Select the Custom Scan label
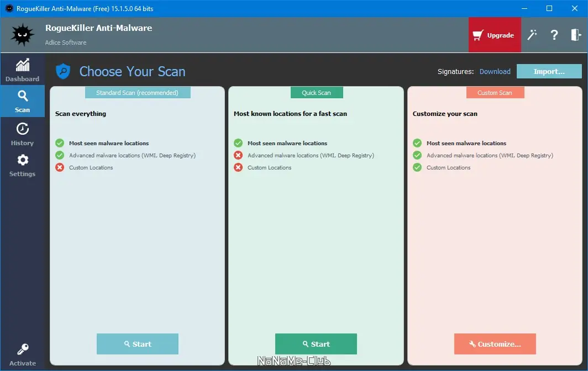The image size is (588, 371). [x=495, y=93]
